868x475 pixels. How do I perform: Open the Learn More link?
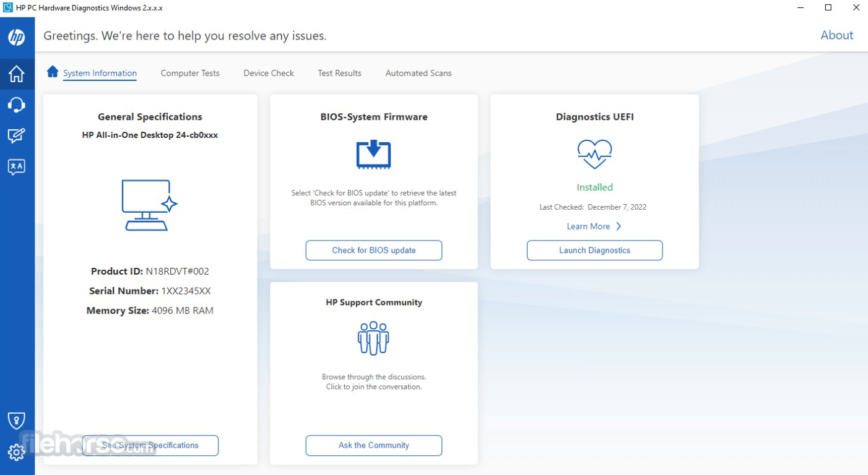coord(588,226)
